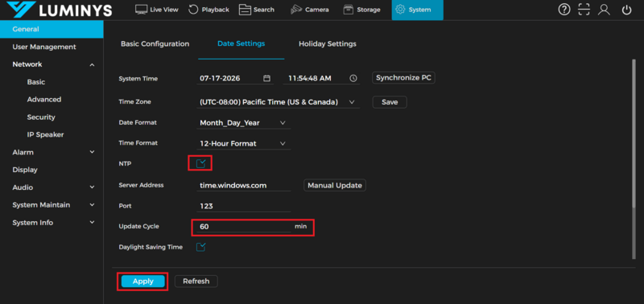
Task: Click Synchronize PC button
Action: tap(403, 77)
